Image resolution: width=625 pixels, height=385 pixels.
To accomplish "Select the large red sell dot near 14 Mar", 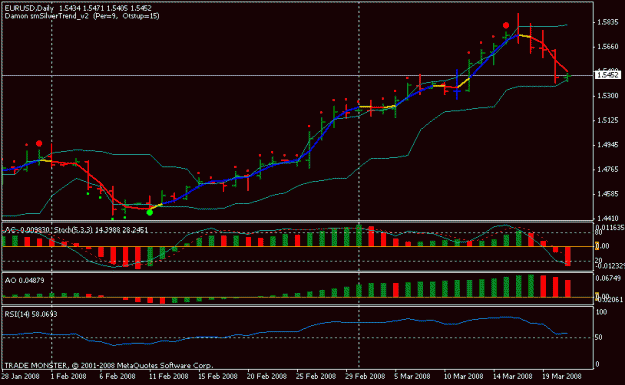I will coord(506,26).
